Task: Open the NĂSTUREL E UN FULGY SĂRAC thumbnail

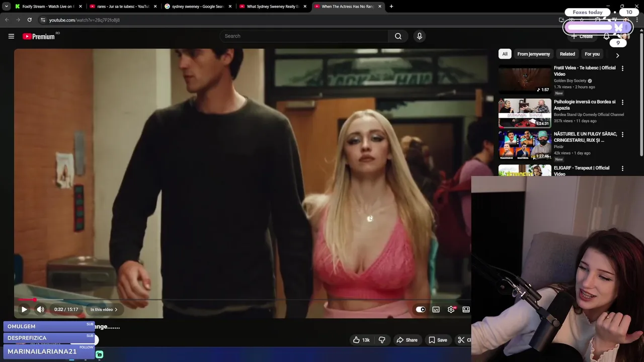Action: coord(525,145)
